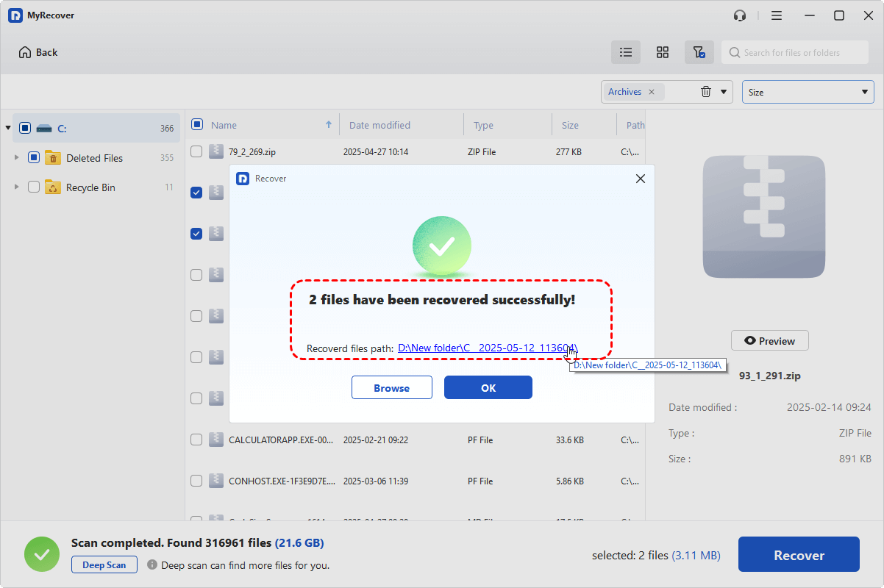Confirm with OK in Recover dialog
This screenshot has width=884, height=588.
coord(488,387)
